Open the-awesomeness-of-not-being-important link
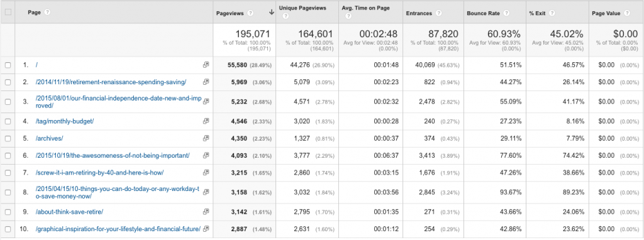Image resolution: width=644 pixels, height=240 pixels. click(x=113, y=155)
